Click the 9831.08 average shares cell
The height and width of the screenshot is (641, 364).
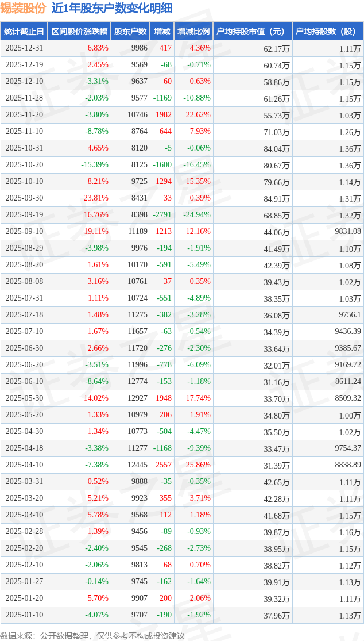coord(343,232)
